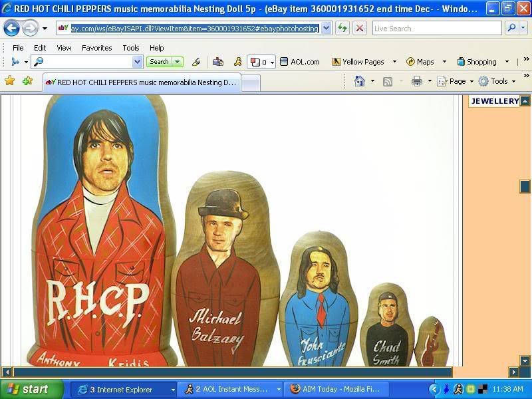Open the Windows start menu
The width and height of the screenshot is (532, 399).
(x=32, y=389)
